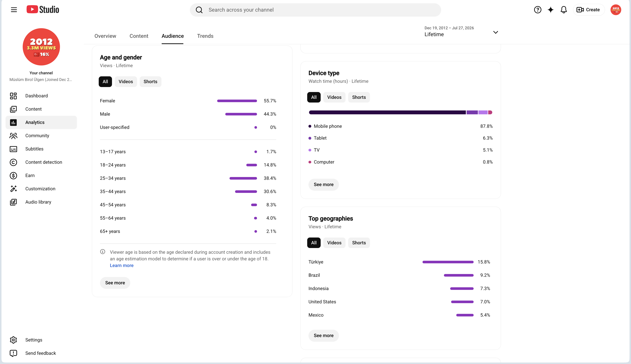Click the Male gender row label
The image size is (631, 364).
105,114
